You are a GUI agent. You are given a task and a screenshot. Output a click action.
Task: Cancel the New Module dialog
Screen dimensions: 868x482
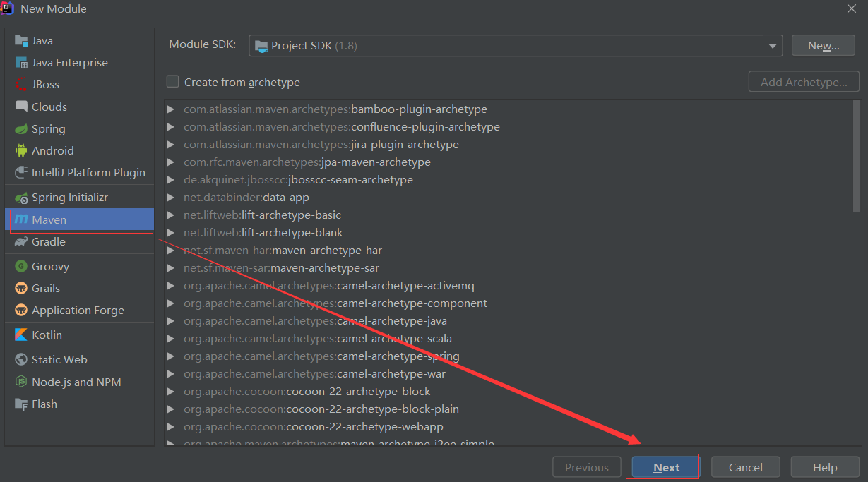click(x=745, y=467)
